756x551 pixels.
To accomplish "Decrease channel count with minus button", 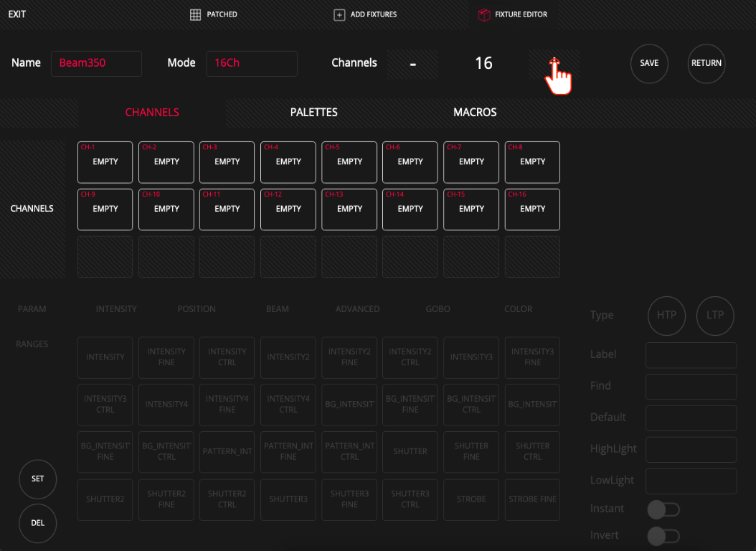I will coord(412,64).
